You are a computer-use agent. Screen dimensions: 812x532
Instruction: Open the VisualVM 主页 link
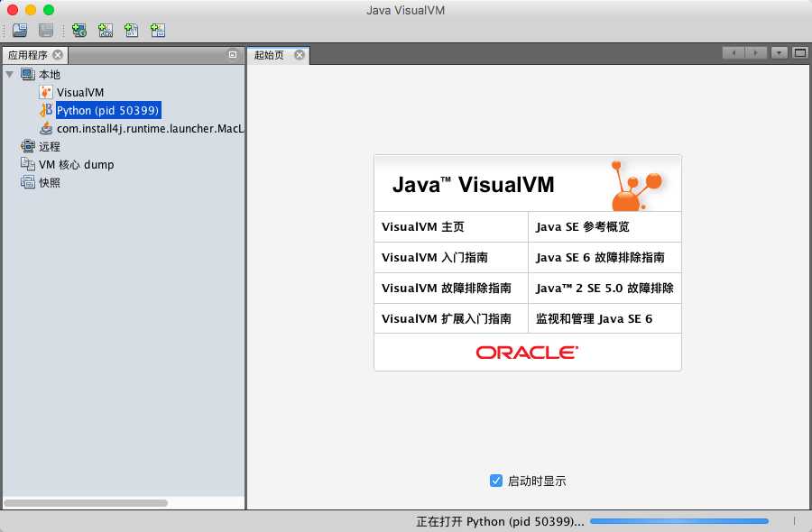point(423,226)
